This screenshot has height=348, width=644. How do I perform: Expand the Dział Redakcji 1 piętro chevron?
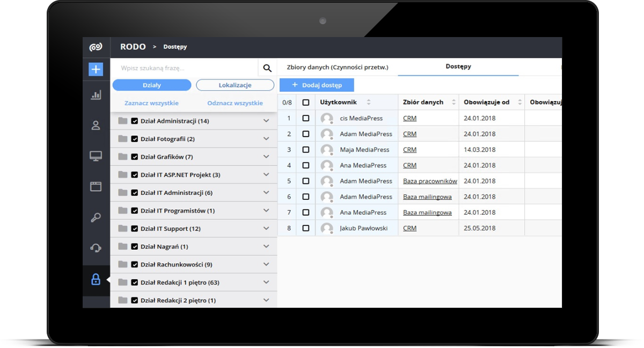[x=266, y=282]
